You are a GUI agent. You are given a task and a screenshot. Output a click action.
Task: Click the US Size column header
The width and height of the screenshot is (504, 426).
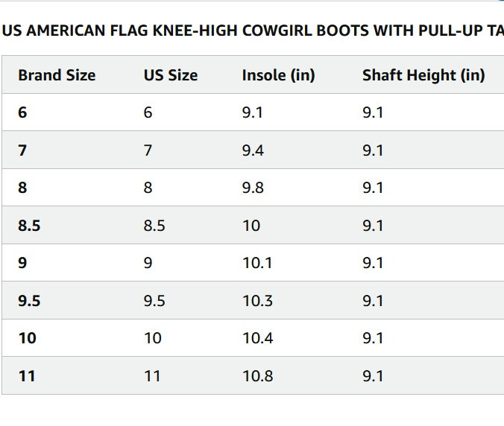[171, 75]
